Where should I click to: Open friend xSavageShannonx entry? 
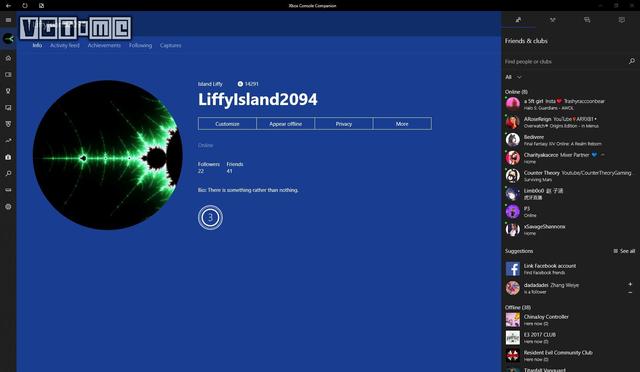coord(570,229)
